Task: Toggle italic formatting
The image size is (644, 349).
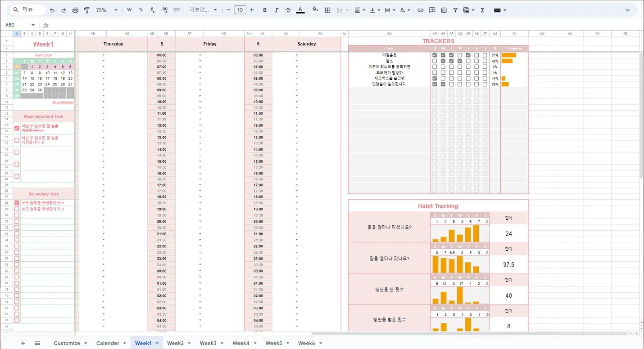Action: [x=277, y=10]
